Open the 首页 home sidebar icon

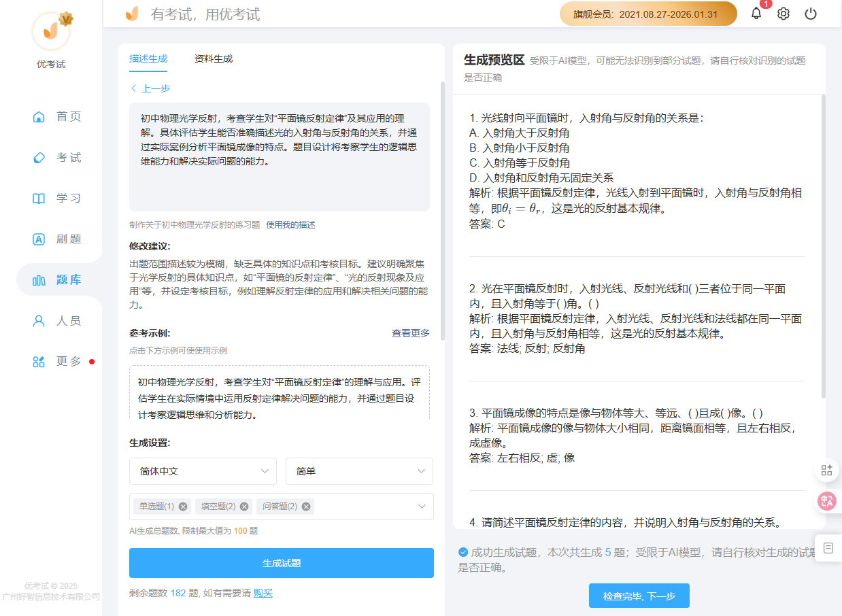click(x=39, y=116)
